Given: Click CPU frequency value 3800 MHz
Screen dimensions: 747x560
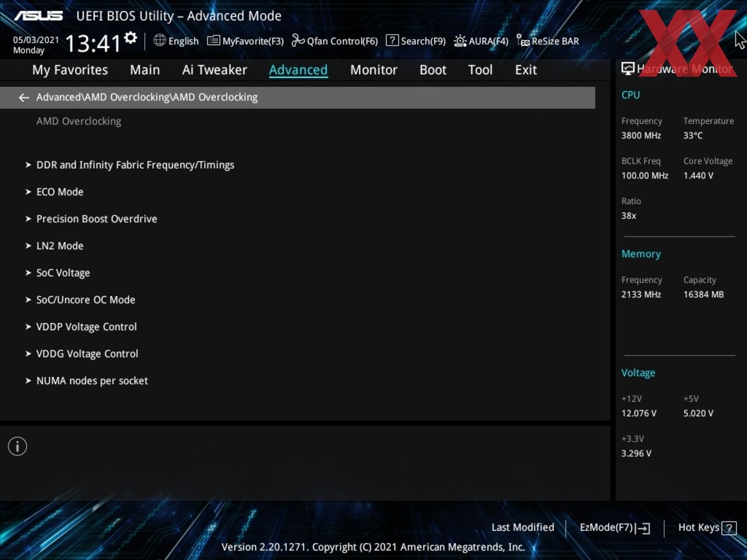Looking at the screenshot, I should pyautogui.click(x=641, y=136).
